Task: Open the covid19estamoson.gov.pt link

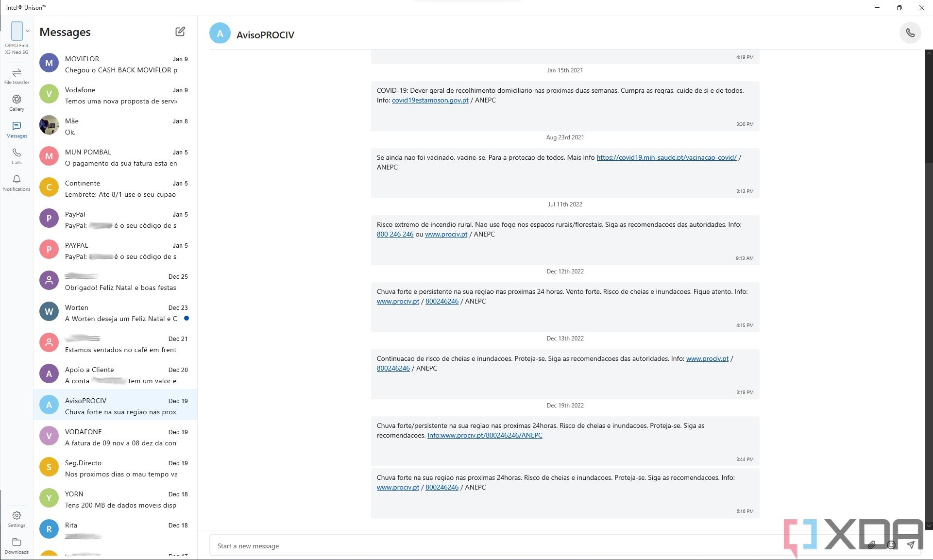Action: [430, 100]
